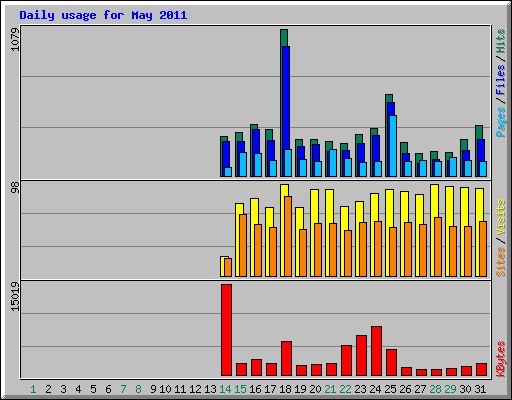Click day 22 on the x-axis
This screenshot has width=512, height=400.
345,389
